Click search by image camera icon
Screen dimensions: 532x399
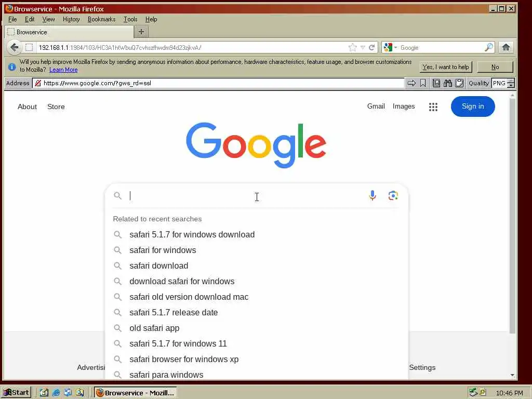tap(393, 195)
